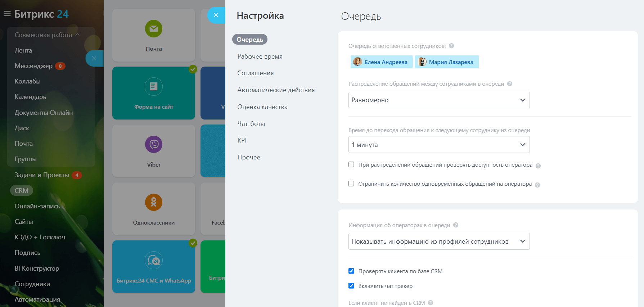This screenshot has width=644, height=307.
Task: Open Чат-боты settings
Action: pyautogui.click(x=251, y=124)
